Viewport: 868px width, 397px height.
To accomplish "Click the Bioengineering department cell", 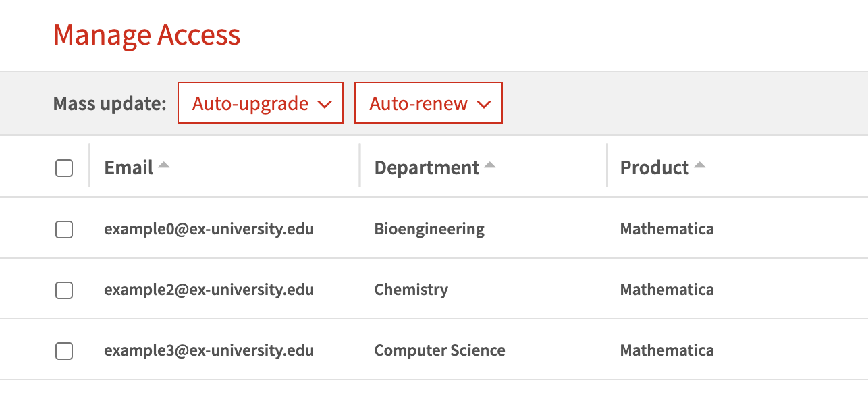I will [x=429, y=230].
